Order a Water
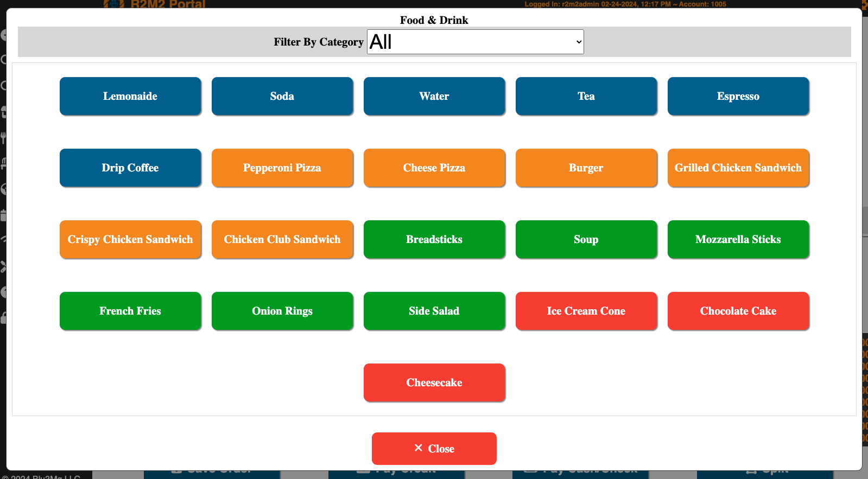 434,96
